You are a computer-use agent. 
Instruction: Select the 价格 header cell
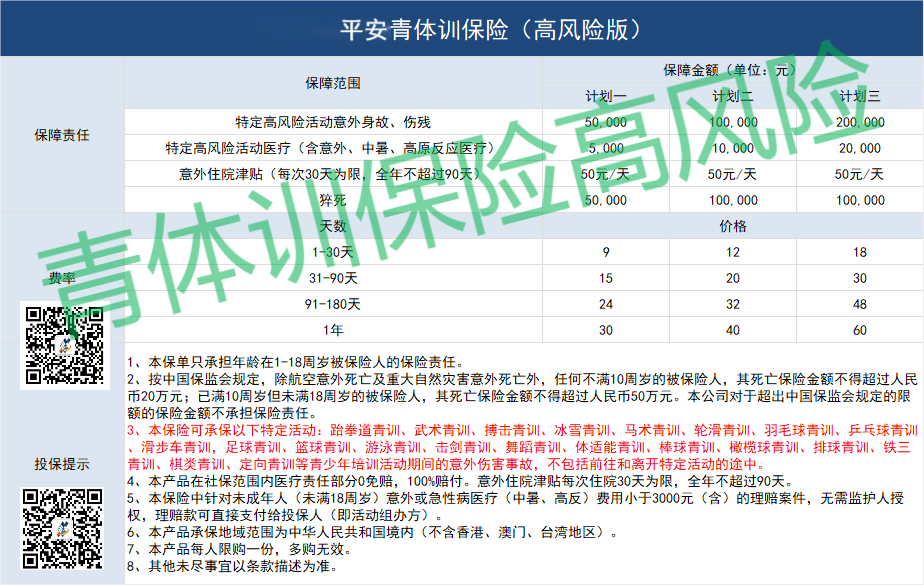[x=732, y=226]
